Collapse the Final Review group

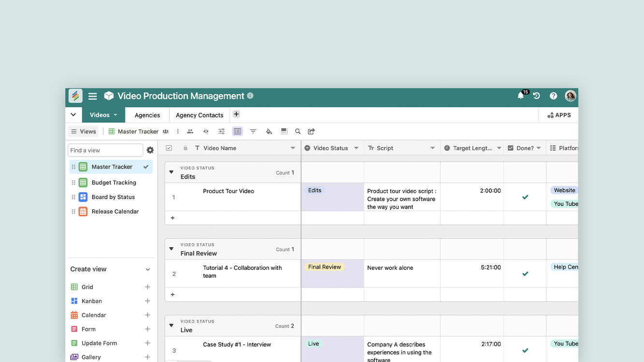click(x=171, y=249)
